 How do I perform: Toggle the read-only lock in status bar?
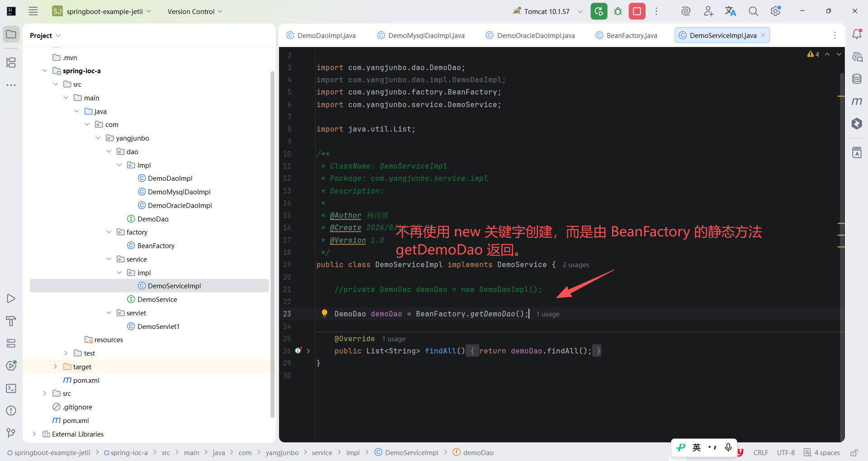(x=854, y=453)
